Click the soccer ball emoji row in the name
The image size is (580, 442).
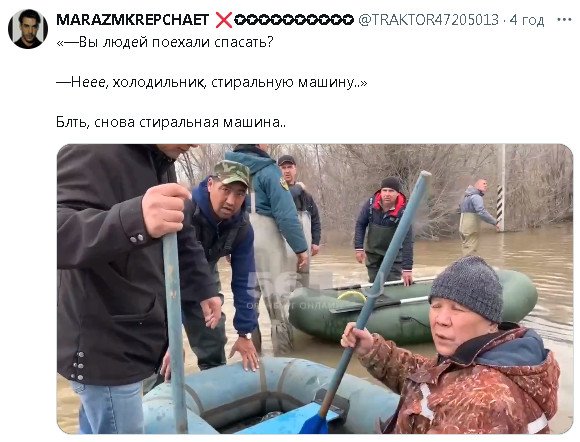click(294, 20)
